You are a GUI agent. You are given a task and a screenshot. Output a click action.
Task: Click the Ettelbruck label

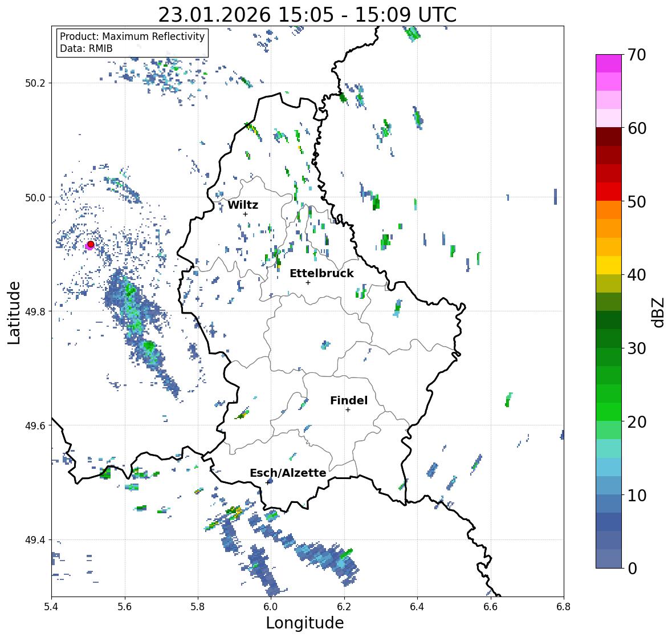[322, 274]
